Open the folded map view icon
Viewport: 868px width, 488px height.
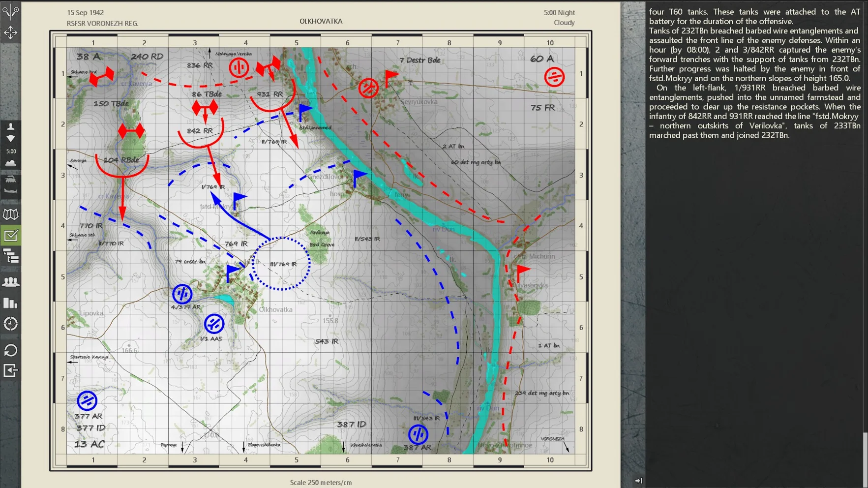[10, 214]
